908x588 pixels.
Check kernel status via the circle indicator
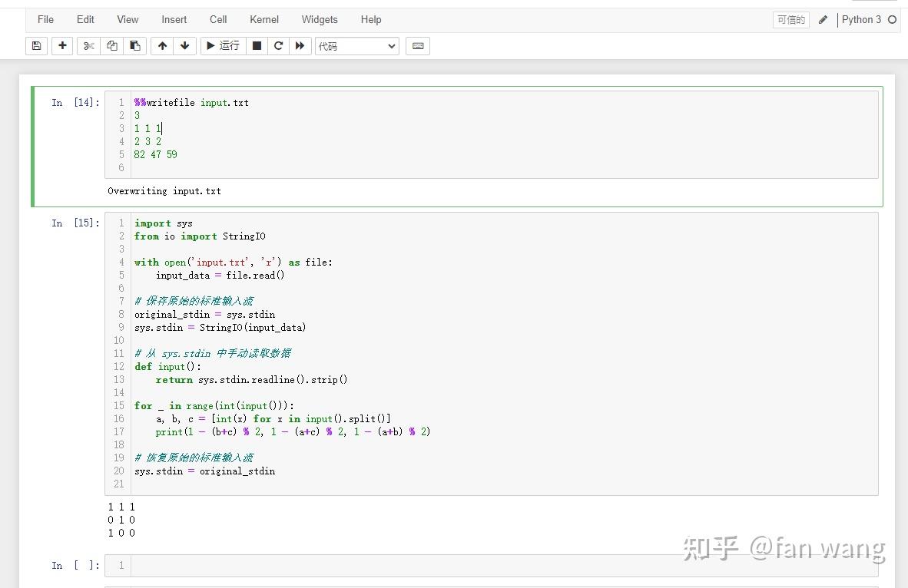[x=893, y=20]
